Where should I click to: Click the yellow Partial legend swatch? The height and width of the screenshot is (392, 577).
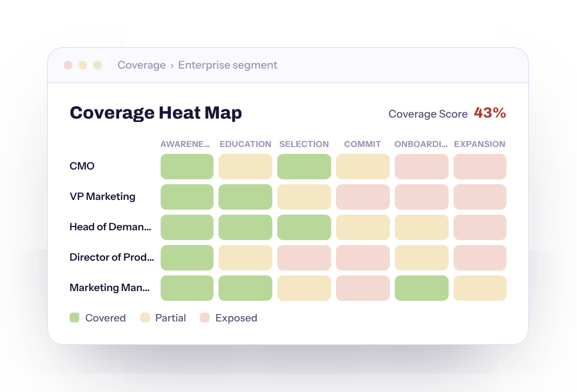click(145, 318)
